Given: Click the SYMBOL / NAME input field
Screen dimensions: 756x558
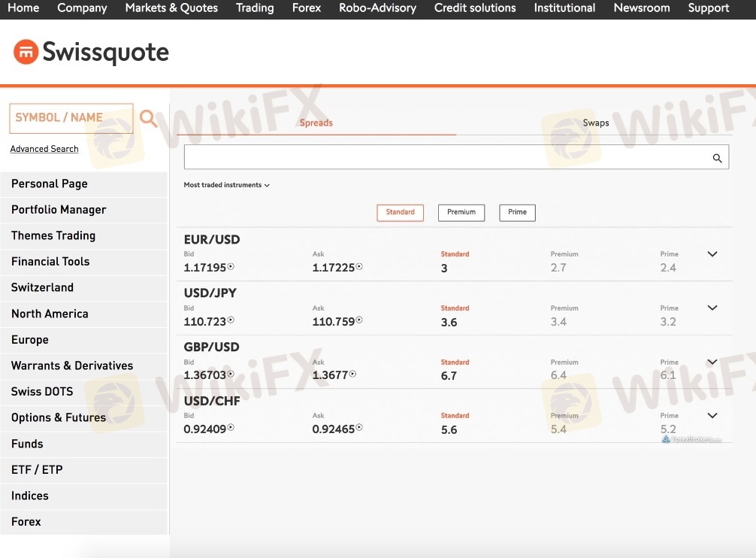Looking at the screenshot, I should point(71,118).
